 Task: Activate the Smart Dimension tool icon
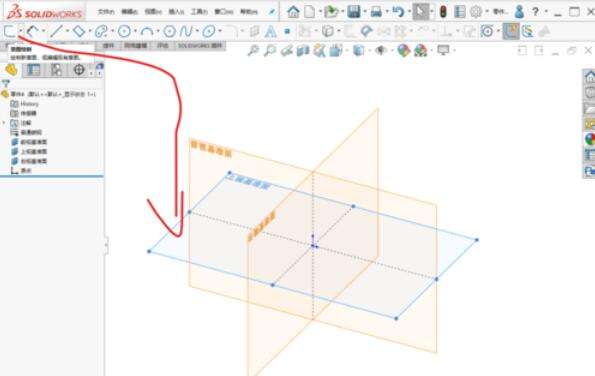pyautogui.click(x=33, y=31)
